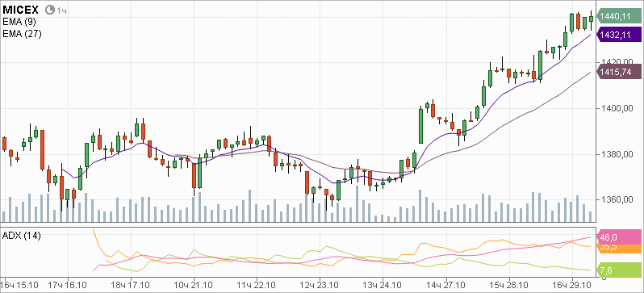The width and height of the screenshot is (644, 293).
Task: Click the 15ч 28.10 time axis label
Action: [x=508, y=284]
